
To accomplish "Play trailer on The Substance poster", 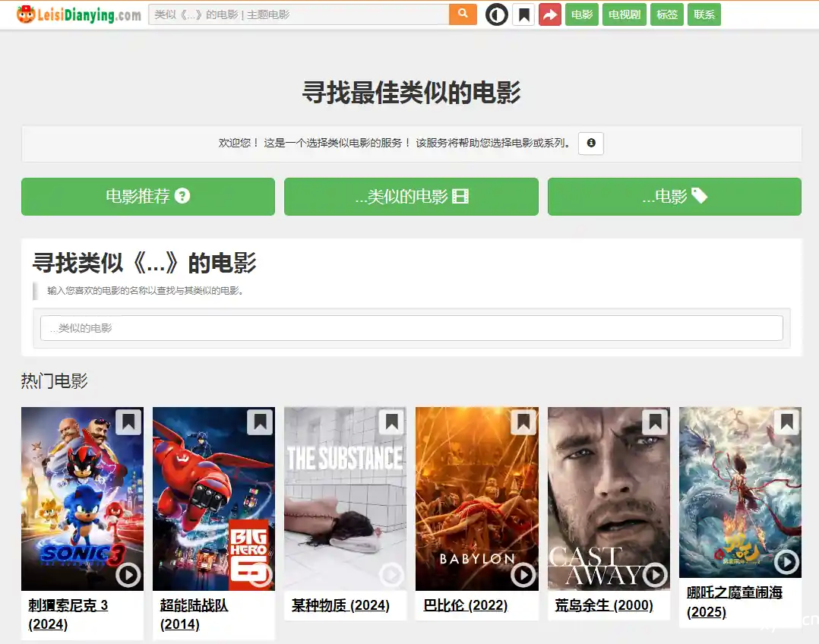I will point(391,575).
